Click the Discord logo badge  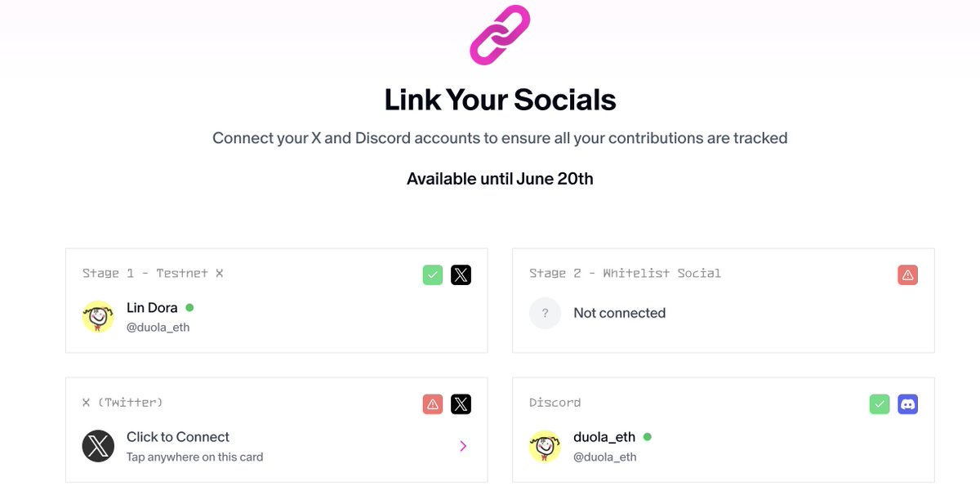pyautogui.click(x=907, y=404)
